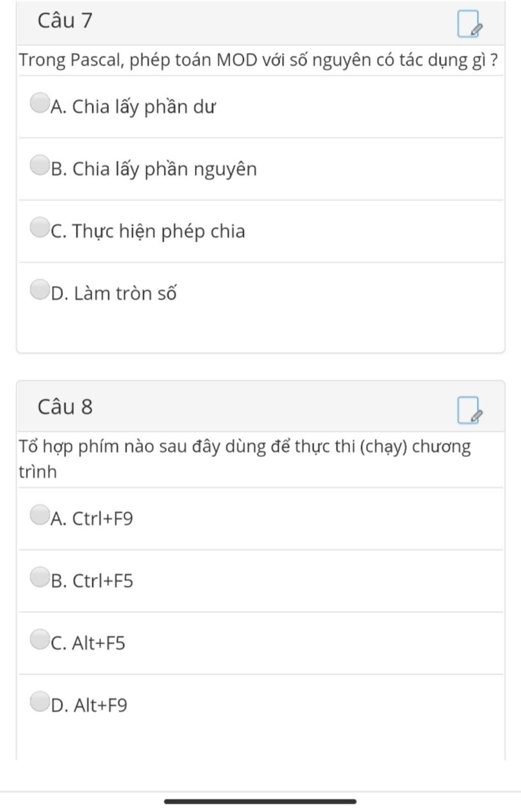Select radio button B. Chia lấy phần nguyên
Viewport: 521px width, 812px height.
39,165
